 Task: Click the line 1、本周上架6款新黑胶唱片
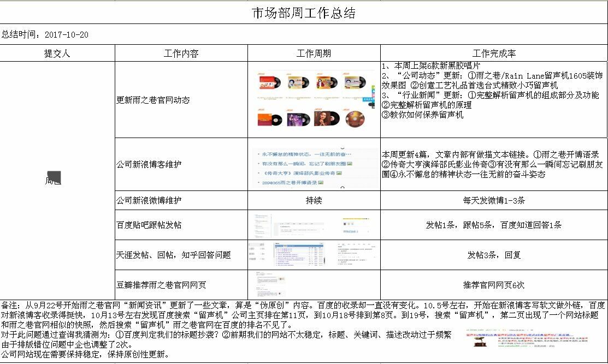(431, 66)
